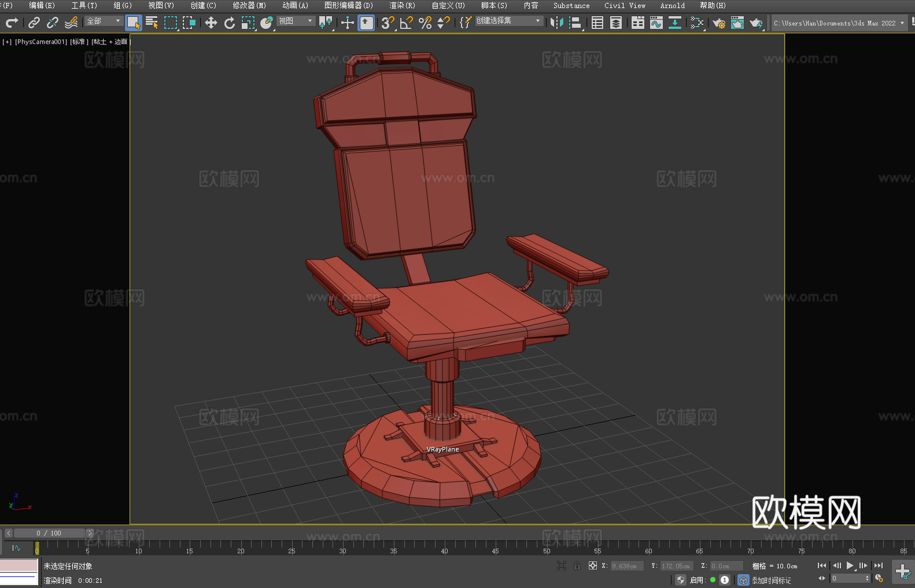This screenshot has height=588, width=915.
Task: Open the 渲染(R) menu
Action: (402, 5)
